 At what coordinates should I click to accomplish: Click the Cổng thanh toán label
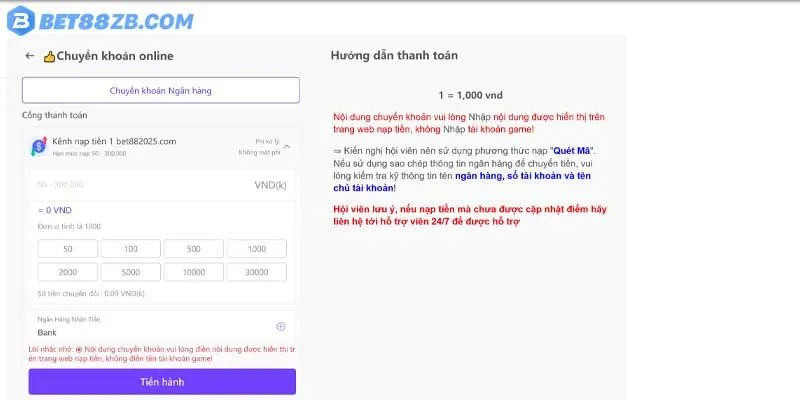(x=55, y=115)
